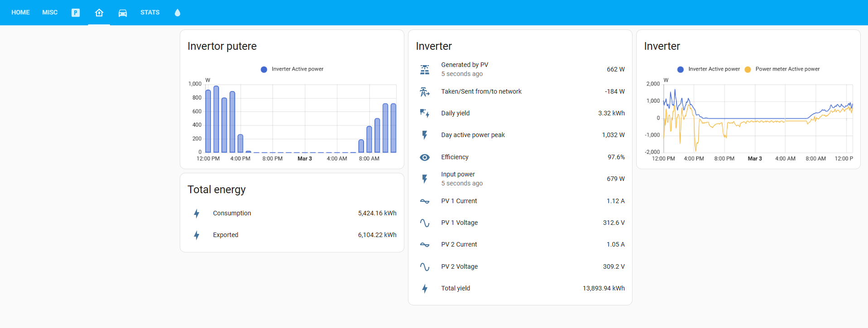Click the Taken/Sent network tower icon
Image resolution: width=868 pixels, height=328 pixels.
425,92
